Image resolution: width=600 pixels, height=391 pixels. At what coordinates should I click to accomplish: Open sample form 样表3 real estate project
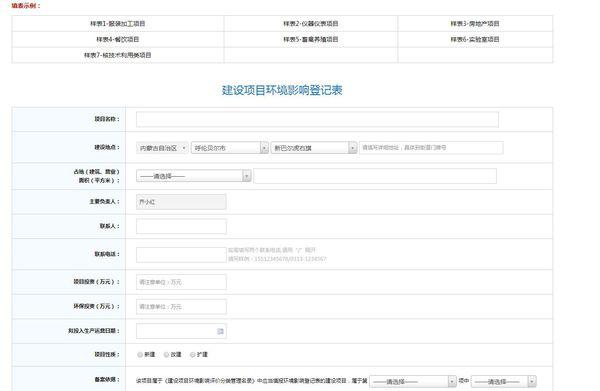pos(475,24)
